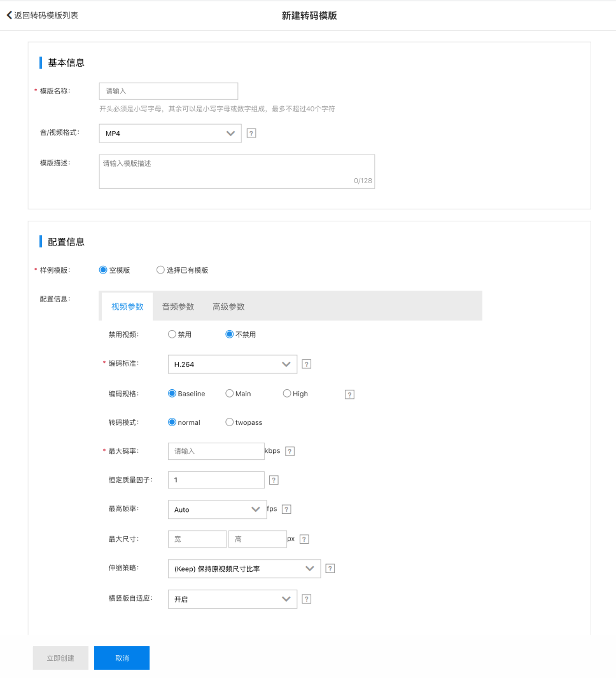Focus the 宽 width input field

tap(197, 539)
